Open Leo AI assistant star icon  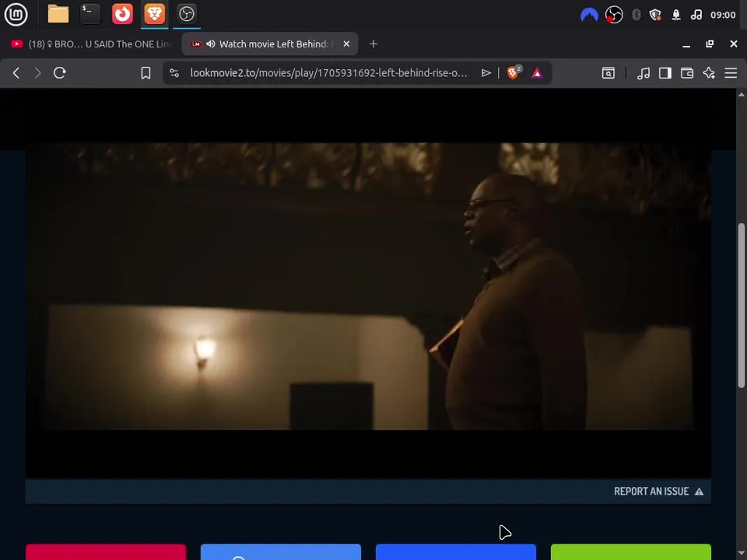coord(709,73)
